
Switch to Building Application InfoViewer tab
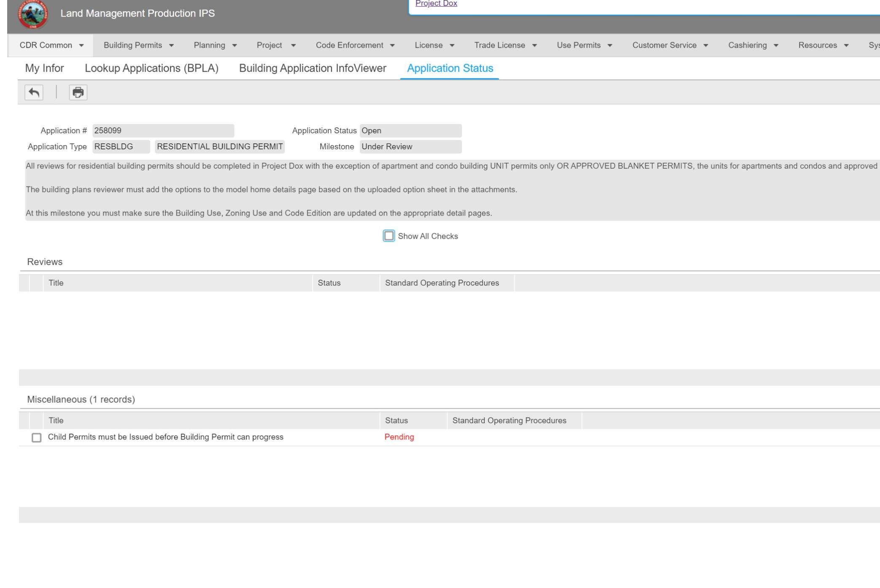point(312,68)
